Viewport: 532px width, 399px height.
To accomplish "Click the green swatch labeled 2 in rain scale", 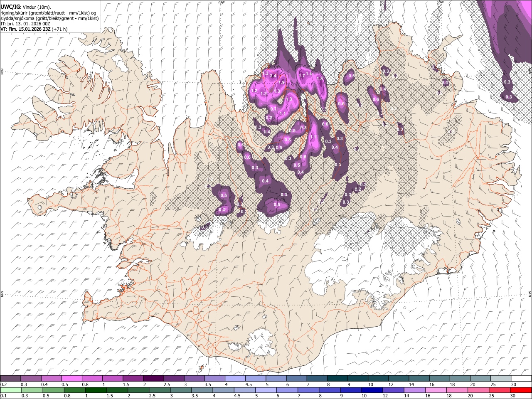I will pos(138,390).
